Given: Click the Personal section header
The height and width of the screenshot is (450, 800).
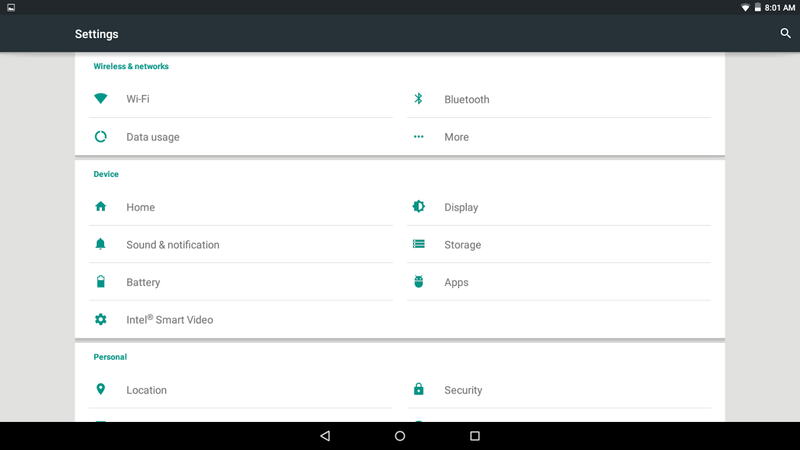Looking at the screenshot, I should click(110, 357).
